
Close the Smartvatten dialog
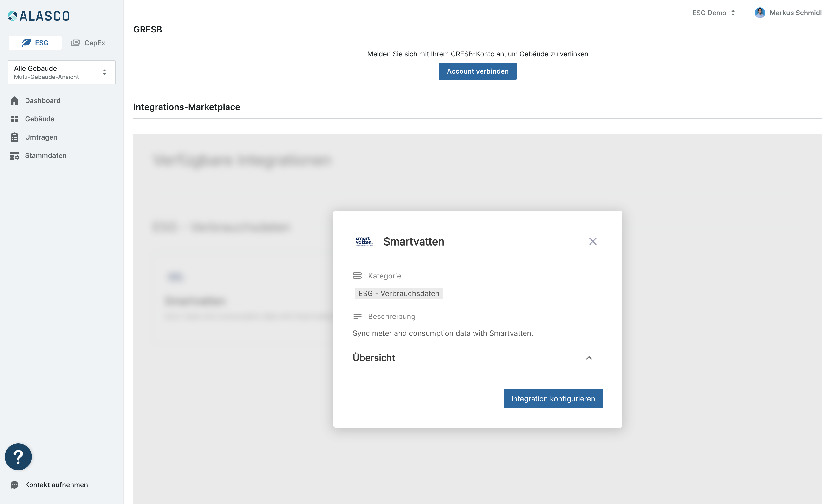coord(593,241)
